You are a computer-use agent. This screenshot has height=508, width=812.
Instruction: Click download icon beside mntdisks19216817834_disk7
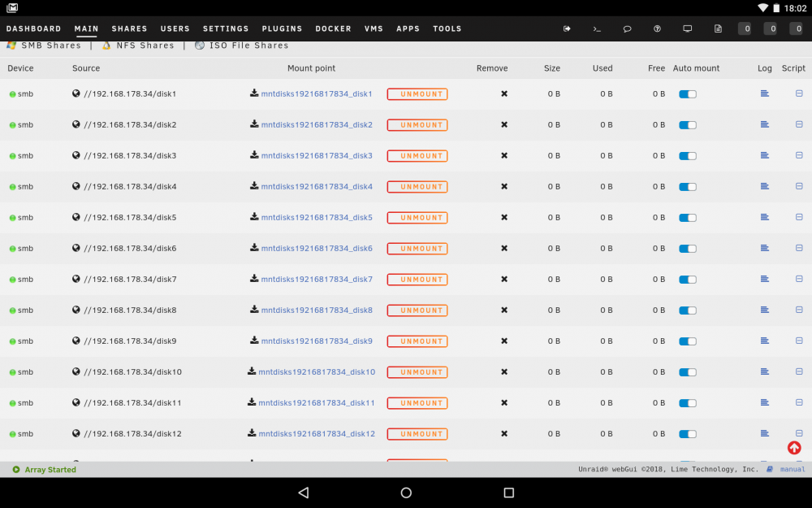pos(254,279)
